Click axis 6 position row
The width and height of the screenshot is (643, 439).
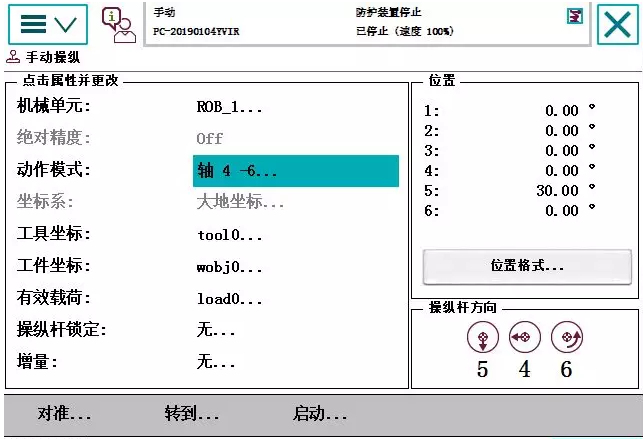510,211
